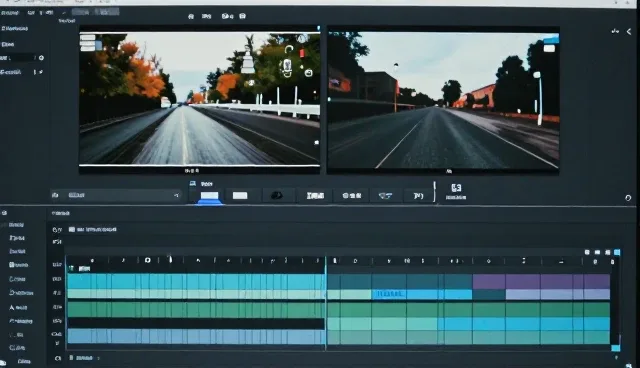
Task: Click the labeled icon right of the toolbar's vertical divider
Action: (x=456, y=191)
